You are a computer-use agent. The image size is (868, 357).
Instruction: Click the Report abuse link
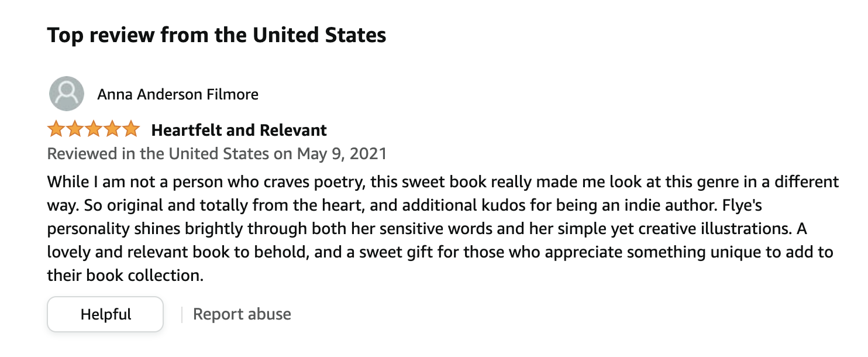(x=242, y=314)
